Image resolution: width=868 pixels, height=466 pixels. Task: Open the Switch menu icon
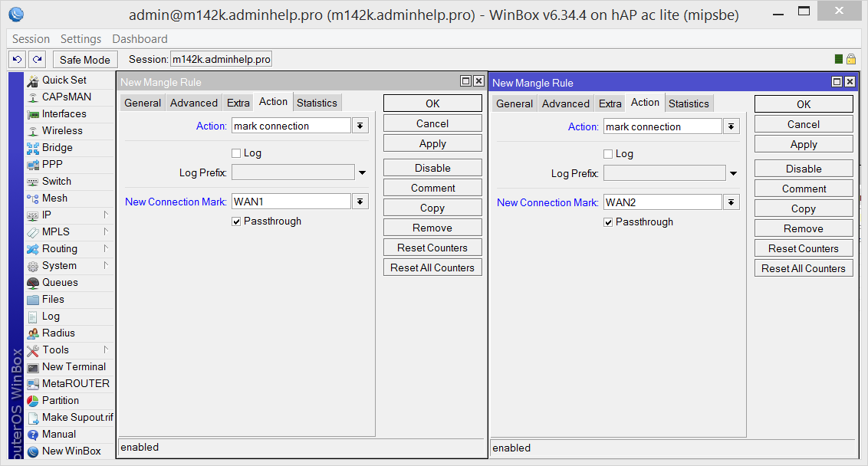33,182
